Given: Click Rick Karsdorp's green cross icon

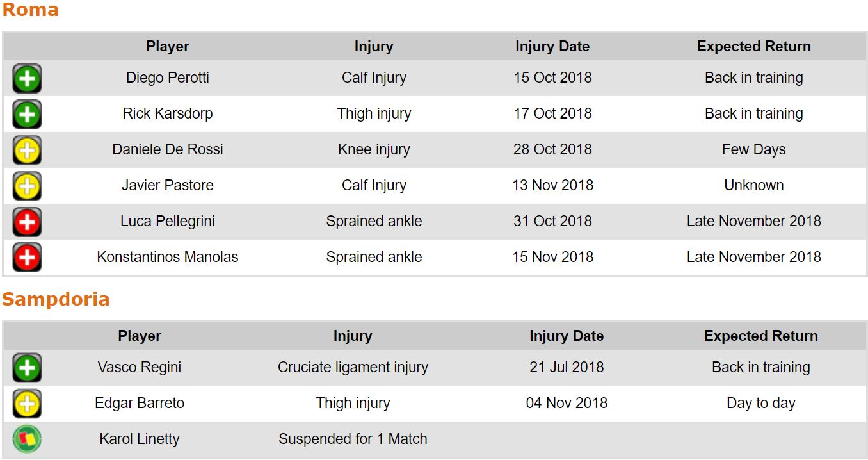Looking at the screenshot, I should coord(27,115).
